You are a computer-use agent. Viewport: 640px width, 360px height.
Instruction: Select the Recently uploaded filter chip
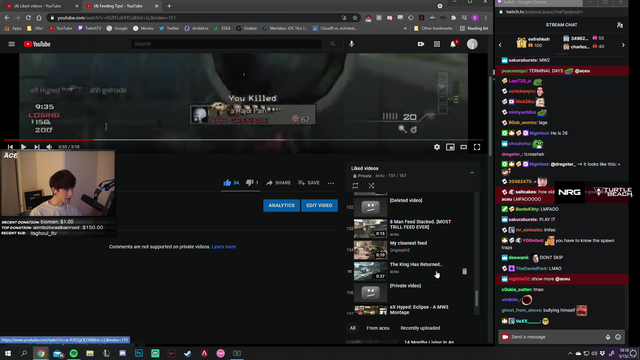420,328
